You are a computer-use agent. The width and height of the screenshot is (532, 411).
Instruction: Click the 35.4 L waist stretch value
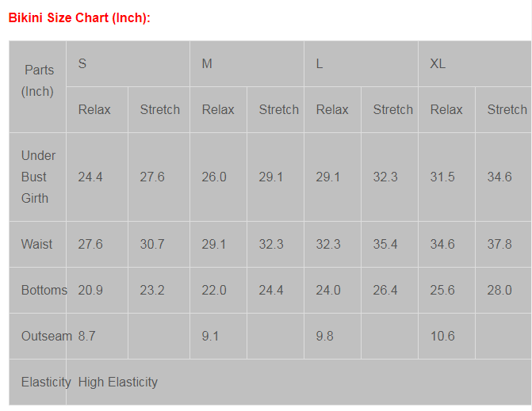(385, 244)
